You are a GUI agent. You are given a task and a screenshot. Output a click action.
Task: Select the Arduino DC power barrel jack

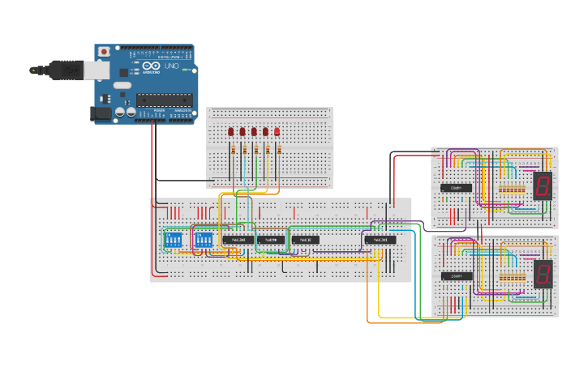pyautogui.click(x=101, y=114)
